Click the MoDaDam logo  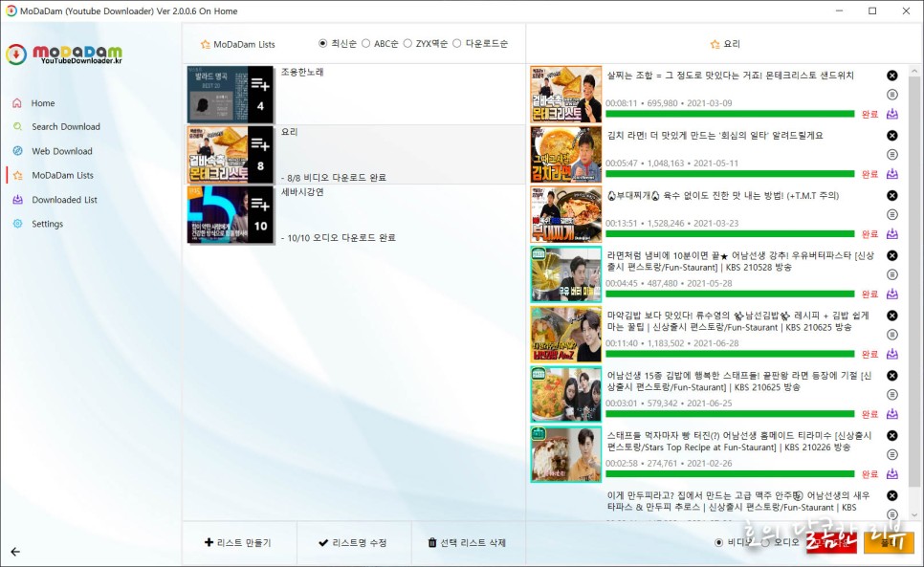click(x=64, y=55)
